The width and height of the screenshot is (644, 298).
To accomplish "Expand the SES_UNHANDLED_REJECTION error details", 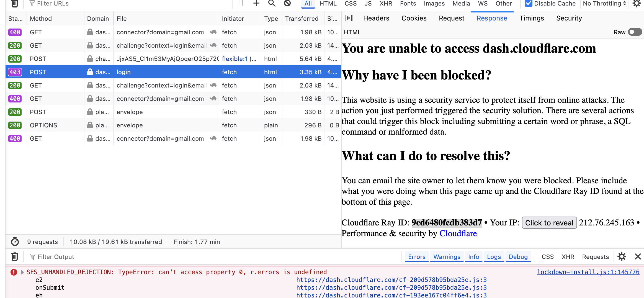I will 22,272.
